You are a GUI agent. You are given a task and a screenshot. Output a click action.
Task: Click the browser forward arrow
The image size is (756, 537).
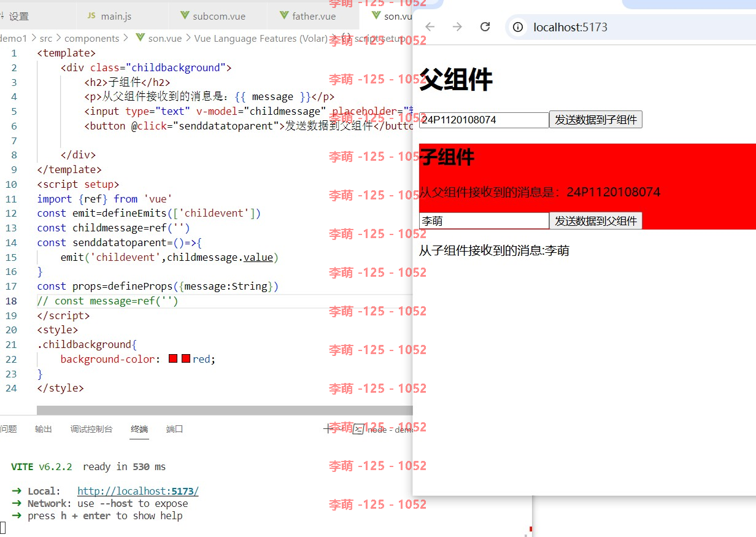(457, 27)
